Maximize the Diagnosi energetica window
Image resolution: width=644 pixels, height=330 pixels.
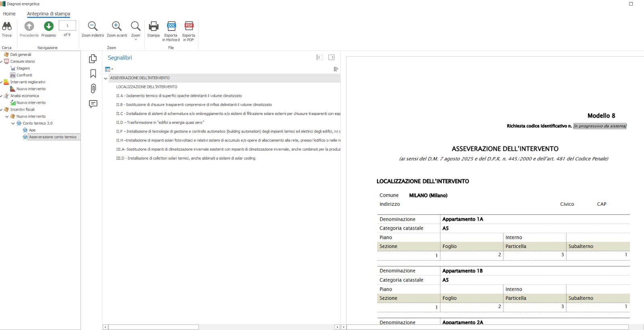coord(631,4)
